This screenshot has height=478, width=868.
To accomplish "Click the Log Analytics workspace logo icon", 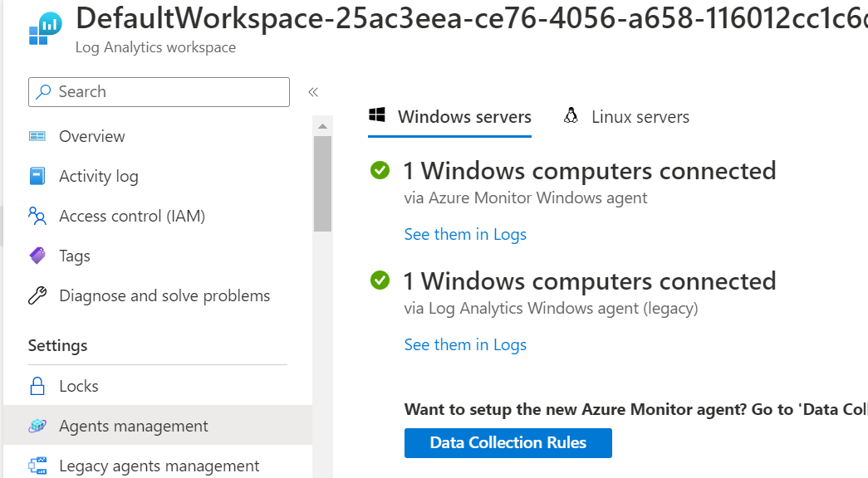I will click(46, 29).
